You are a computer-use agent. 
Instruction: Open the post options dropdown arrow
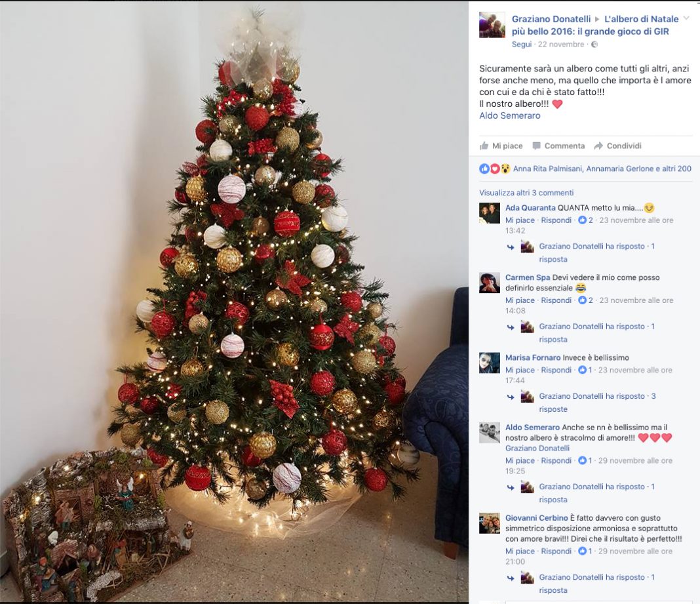click(x=687, y=18)
